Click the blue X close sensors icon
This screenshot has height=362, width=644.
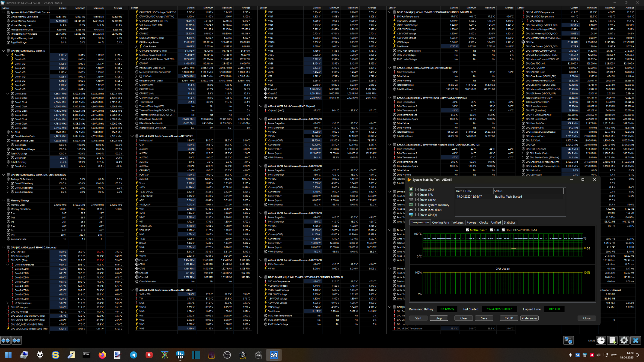(x=636, y=340)
